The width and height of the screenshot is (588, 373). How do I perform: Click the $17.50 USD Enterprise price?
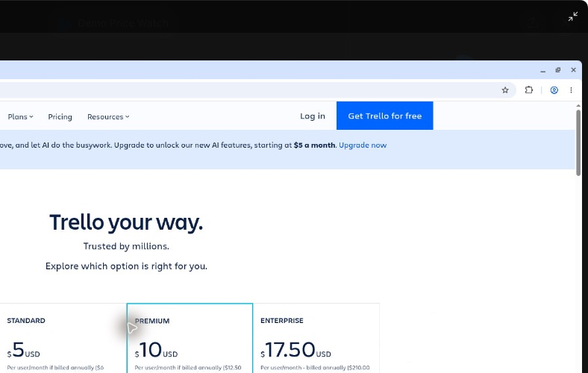(295, 350)
